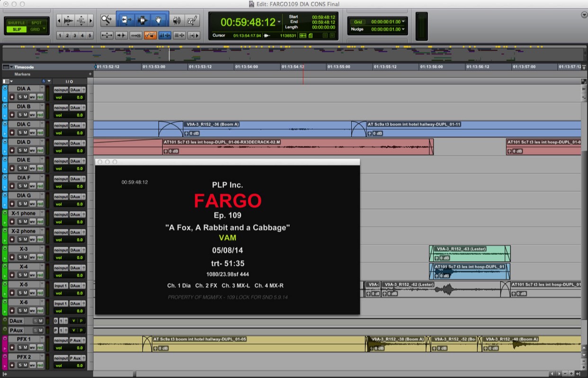The height and width of the screenshot is (378, 588).
Task: Record-enable the PFX 1 track
Action: 12,348
